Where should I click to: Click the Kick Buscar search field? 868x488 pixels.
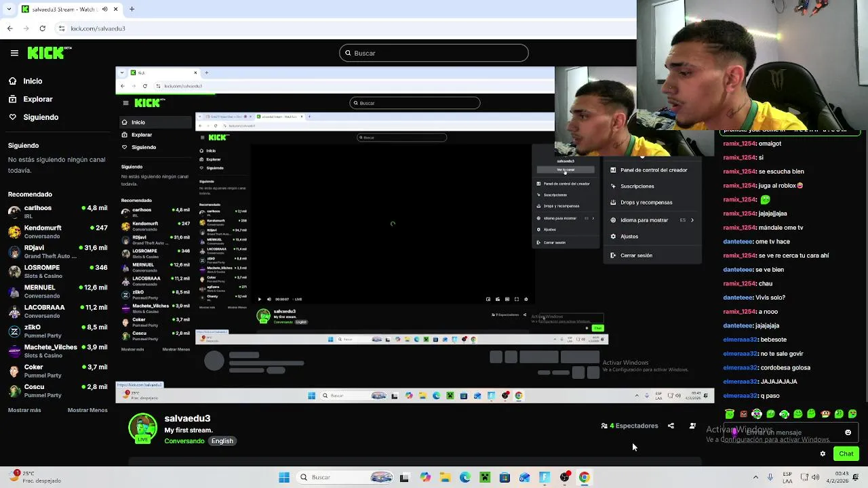point(433,53)
